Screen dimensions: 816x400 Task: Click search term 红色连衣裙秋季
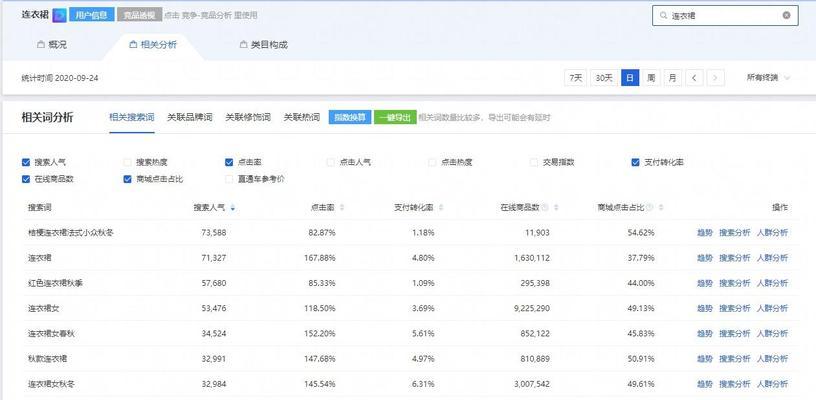click(x=55, y=283)
